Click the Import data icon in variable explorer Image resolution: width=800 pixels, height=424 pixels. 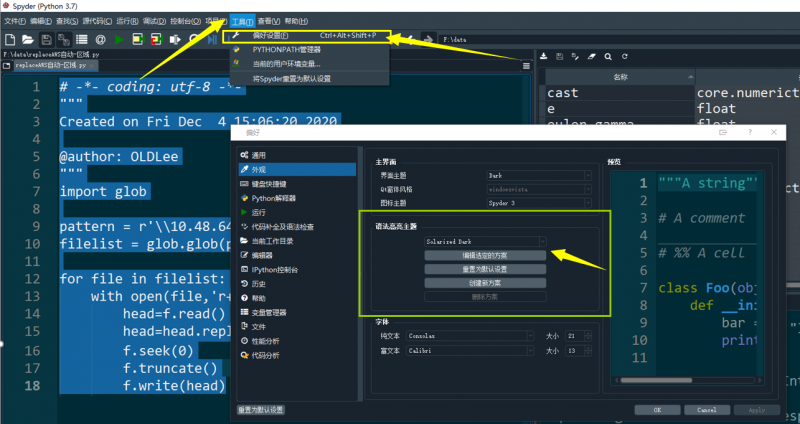click(x=544, y=56)
